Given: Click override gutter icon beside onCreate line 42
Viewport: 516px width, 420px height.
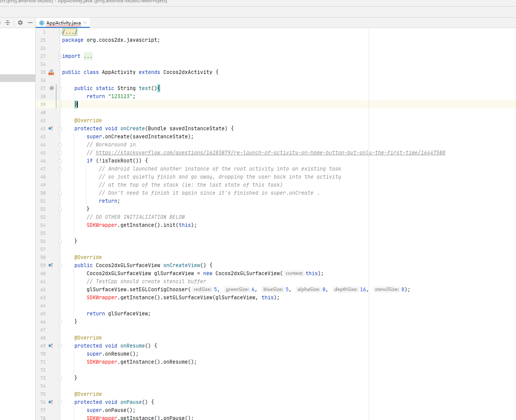Looking at the screenshot, I should click(x=51, y=128).
